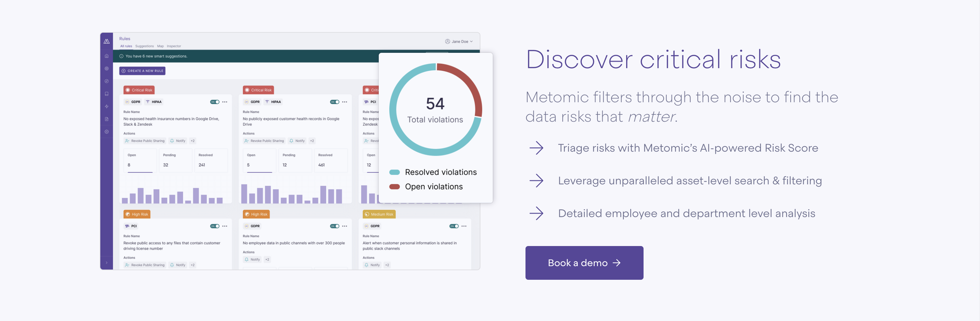Open more options for driving license number rule
Screen dimensions: 980x321
pos(225,226)
